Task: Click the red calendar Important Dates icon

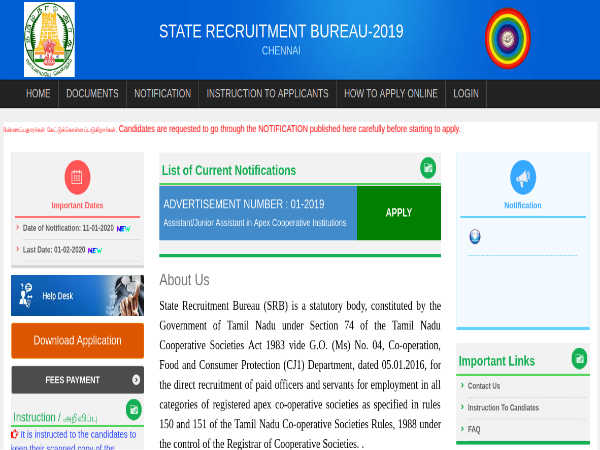Action: point(77,178)
